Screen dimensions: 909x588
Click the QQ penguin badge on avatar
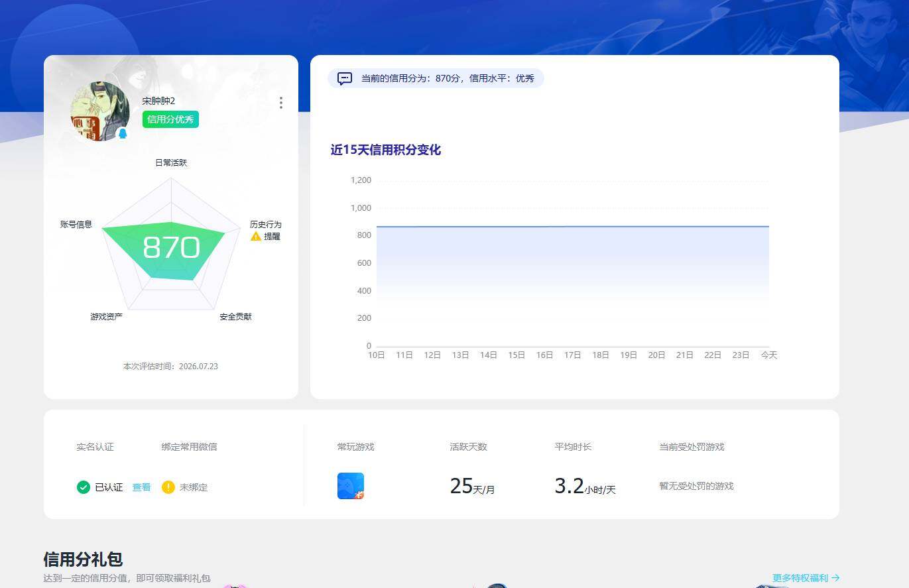pos(122,134)
